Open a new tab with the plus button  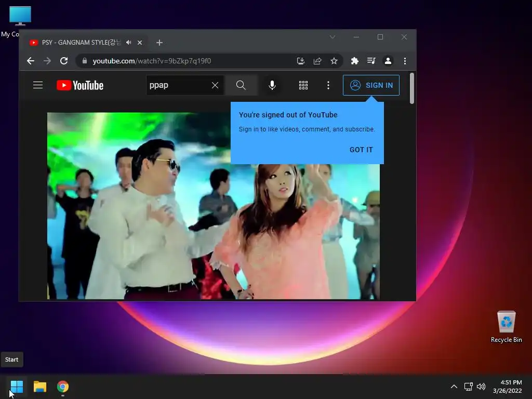[159, 43]
